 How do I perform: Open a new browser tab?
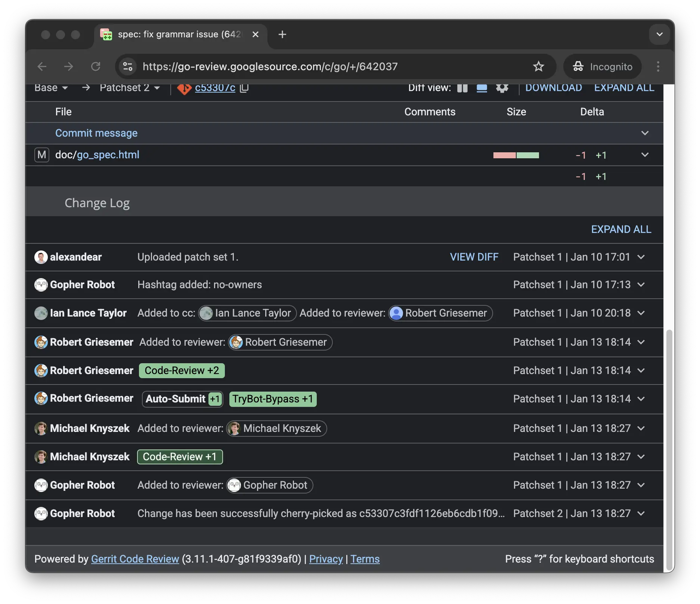pos(282,34)
